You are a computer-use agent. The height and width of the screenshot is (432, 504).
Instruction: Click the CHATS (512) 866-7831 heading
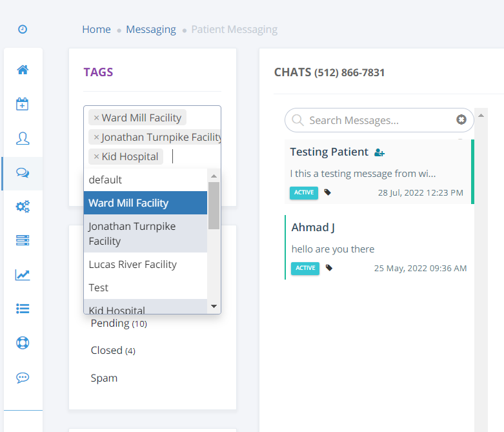pyautogui.click(x=330, y=72)
